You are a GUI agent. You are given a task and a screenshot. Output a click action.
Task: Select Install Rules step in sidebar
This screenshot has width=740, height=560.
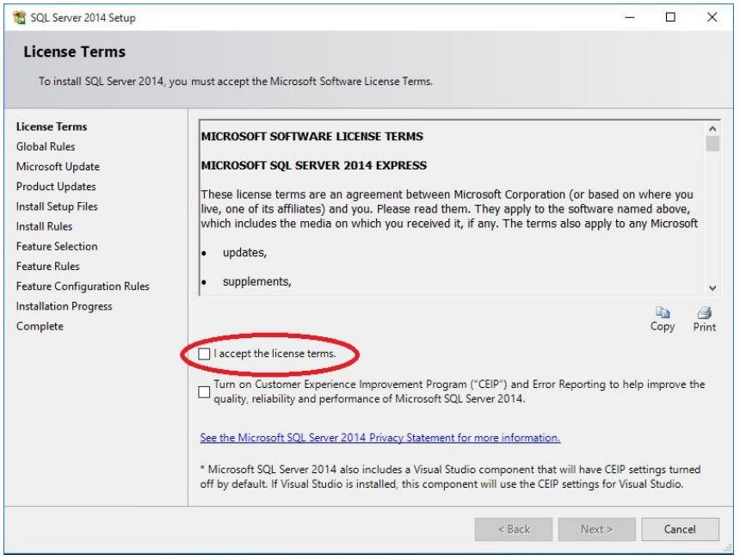(x=44, y=226)
